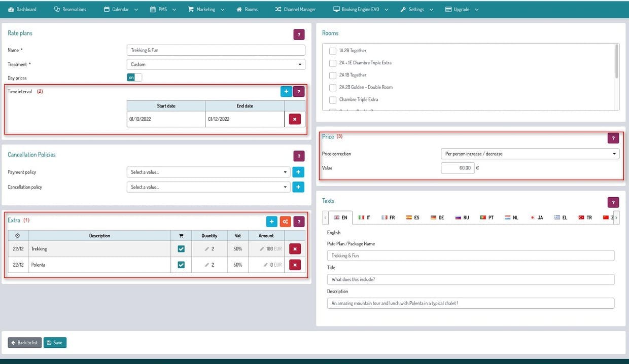This screenshot has height=364, width=629.
Task: Check the 2A 1B Together room
Action: [333, 75]
